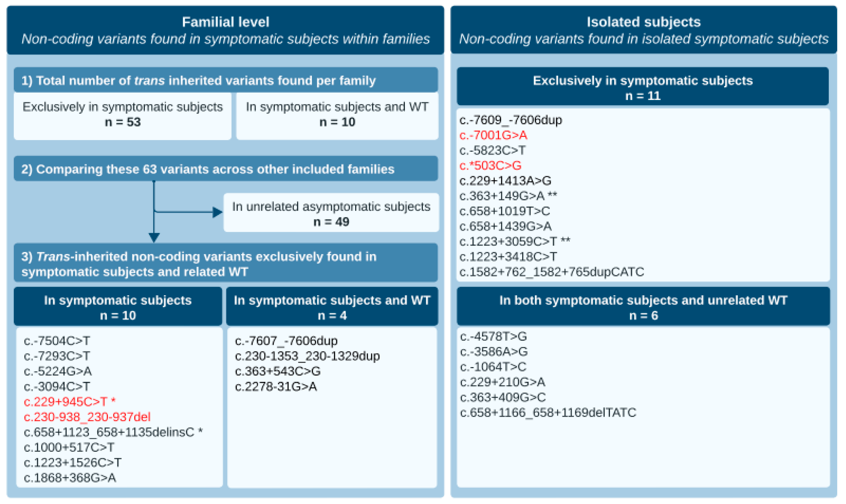Click variant c.1582+762_1582+765dupCATC
Screen dimensions: 846x504
(x=551, y=272)
